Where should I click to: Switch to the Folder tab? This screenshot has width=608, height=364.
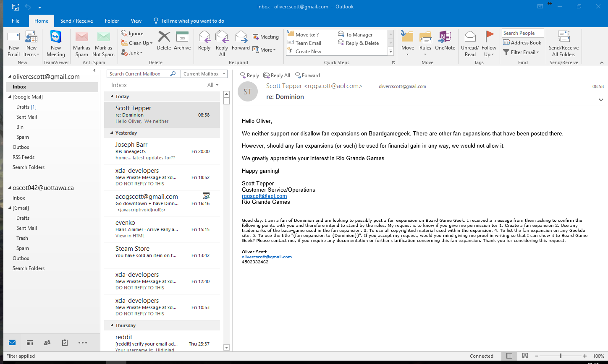click(x=112, y=21)
